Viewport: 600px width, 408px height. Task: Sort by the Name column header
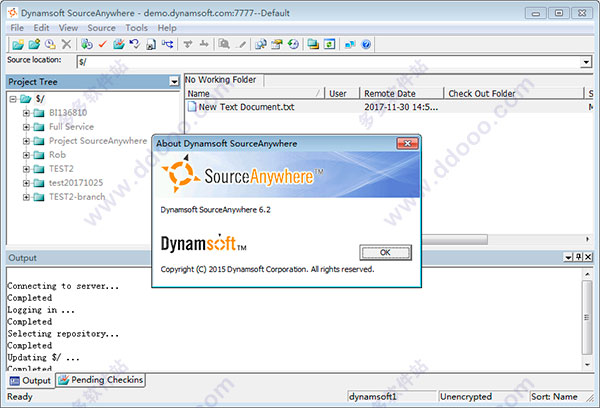click(x=254, y=93)
